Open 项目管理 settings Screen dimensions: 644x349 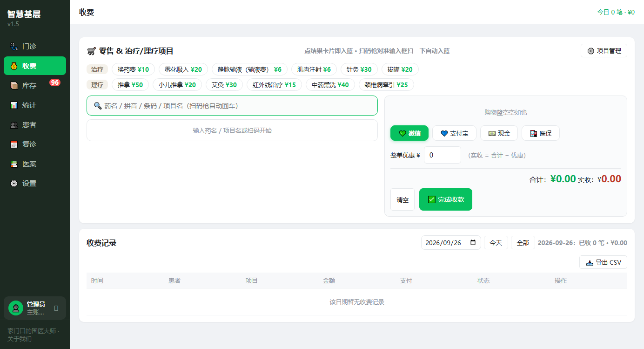[604, 51]
